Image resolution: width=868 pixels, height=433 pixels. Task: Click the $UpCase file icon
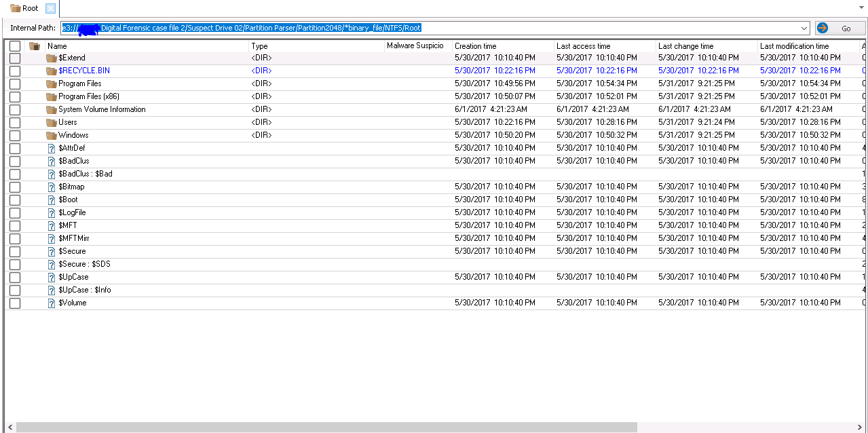coord(52,278)
